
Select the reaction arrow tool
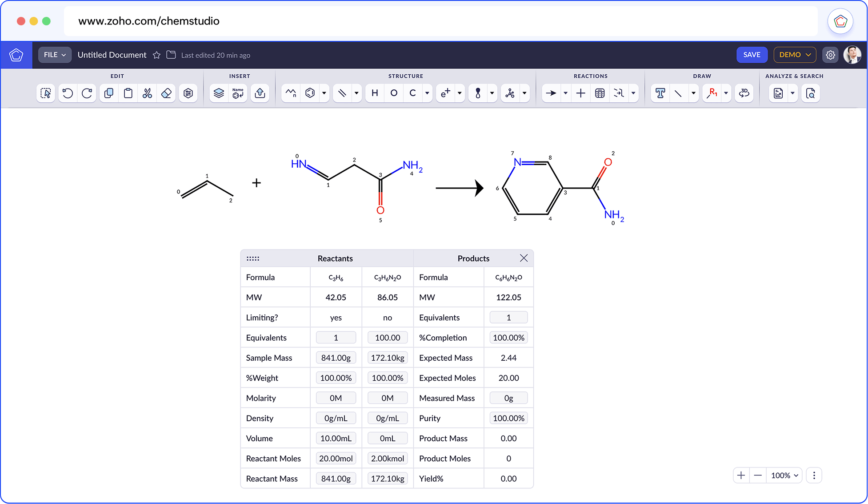coord(551,93)
